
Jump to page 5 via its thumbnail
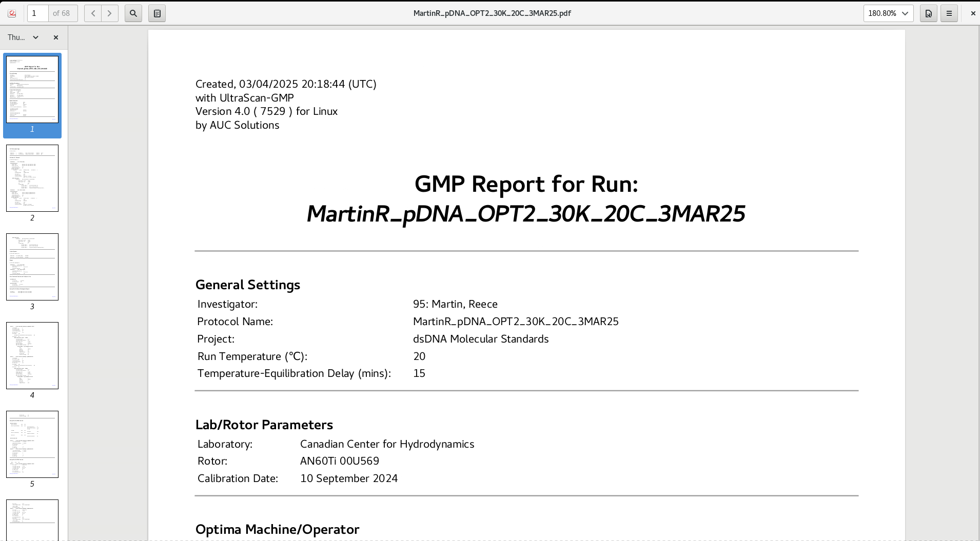pyautogui.click(x=32, y=444)
